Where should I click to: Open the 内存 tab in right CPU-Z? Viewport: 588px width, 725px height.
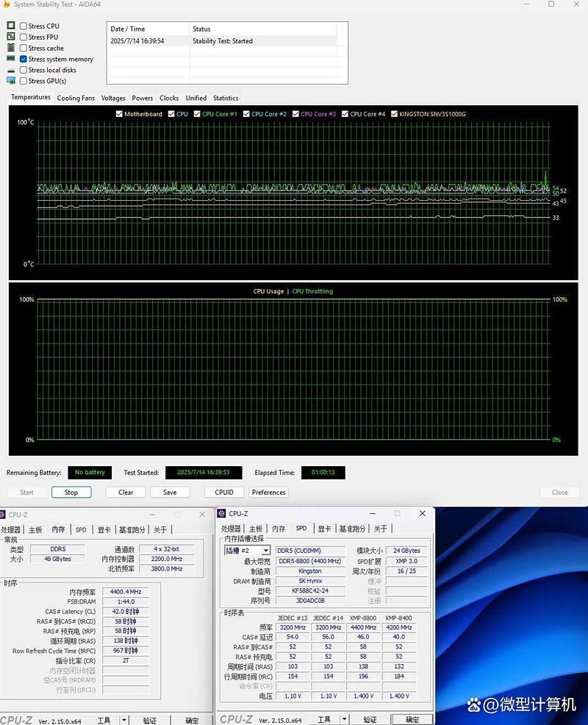pyautogui.click(x=279, y=529)
